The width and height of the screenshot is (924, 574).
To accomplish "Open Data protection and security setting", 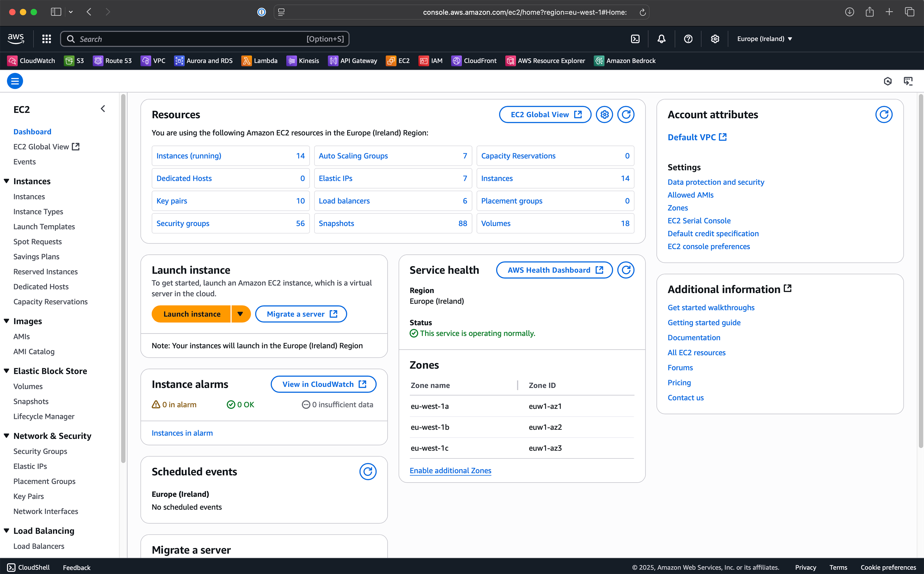I will 716,182.
